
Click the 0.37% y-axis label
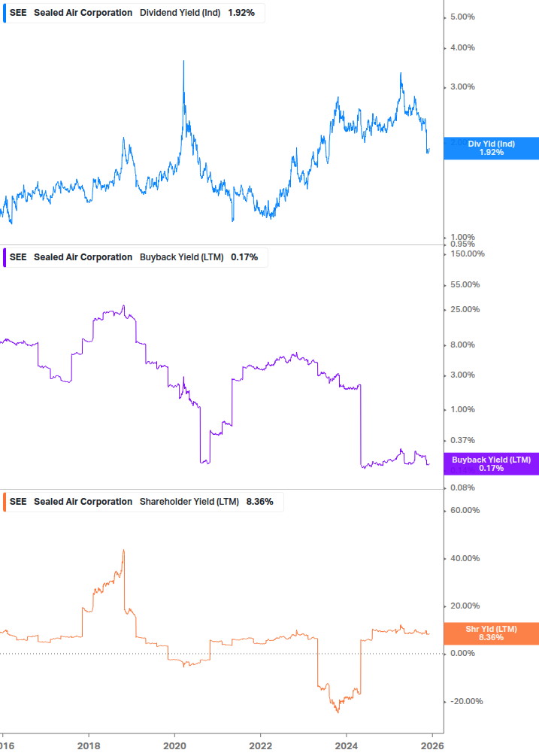[462, 440]
